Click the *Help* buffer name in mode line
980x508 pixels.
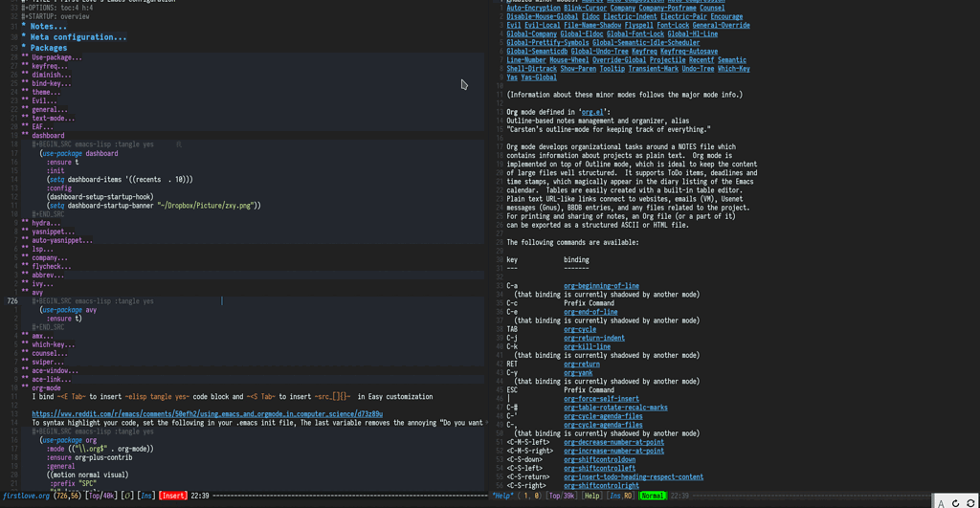pos(502,496)
